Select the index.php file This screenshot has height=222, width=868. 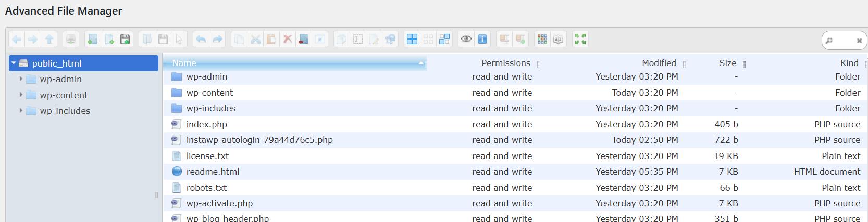[515, 124]
